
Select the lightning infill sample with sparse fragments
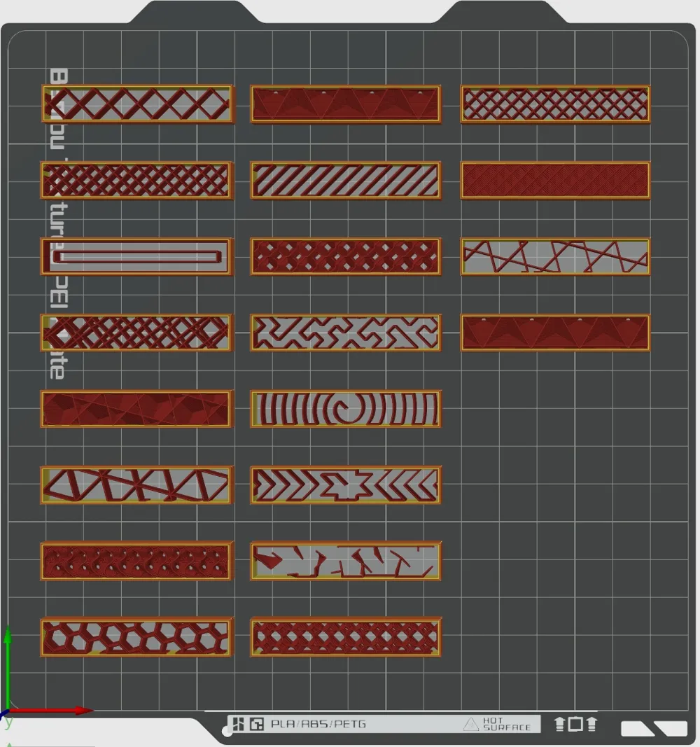pyautogui.click(x=346, y=561)
